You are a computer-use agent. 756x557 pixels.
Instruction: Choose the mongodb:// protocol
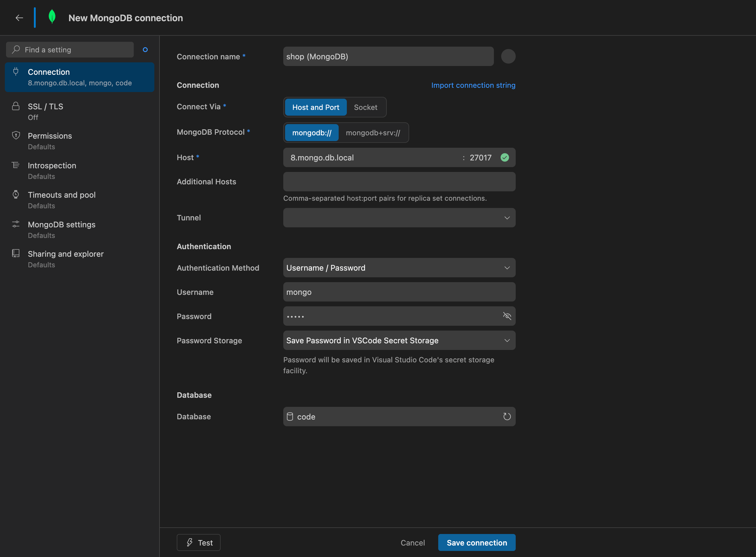(312, 133)
